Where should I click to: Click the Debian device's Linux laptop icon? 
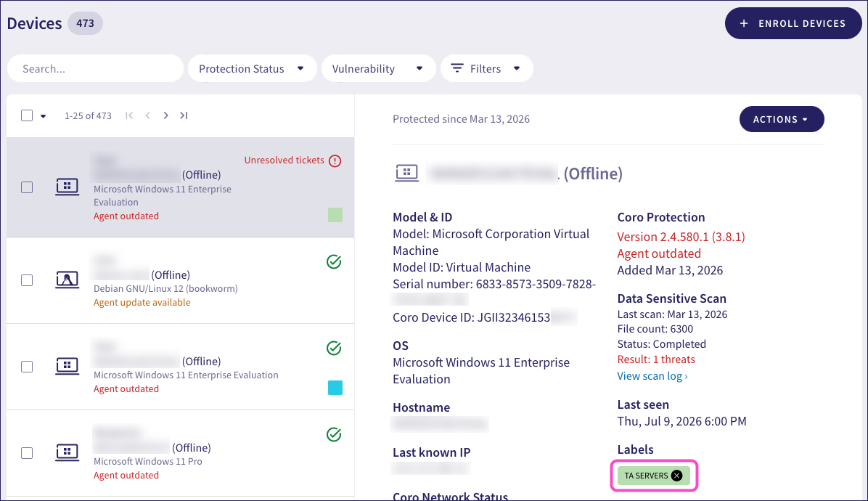tap(67, 280)
